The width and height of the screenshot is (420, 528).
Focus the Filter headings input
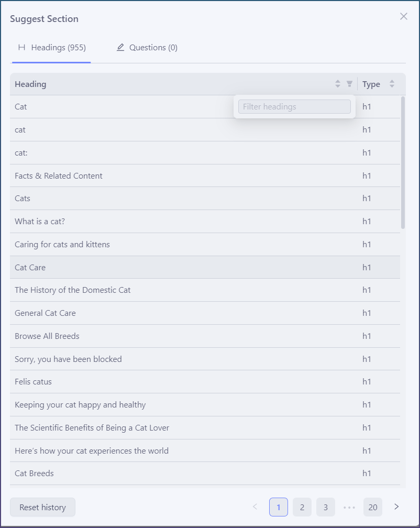click(x=294, y=107)
